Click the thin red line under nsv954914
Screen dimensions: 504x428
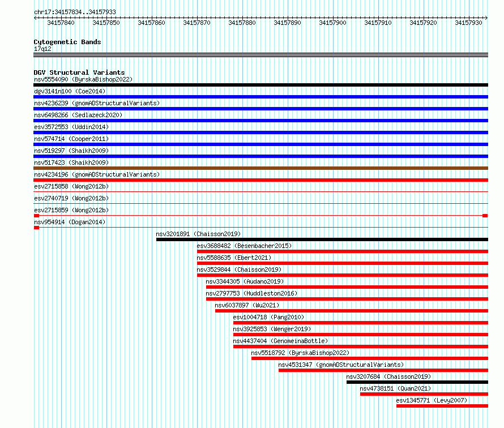(x=260, y=228)
